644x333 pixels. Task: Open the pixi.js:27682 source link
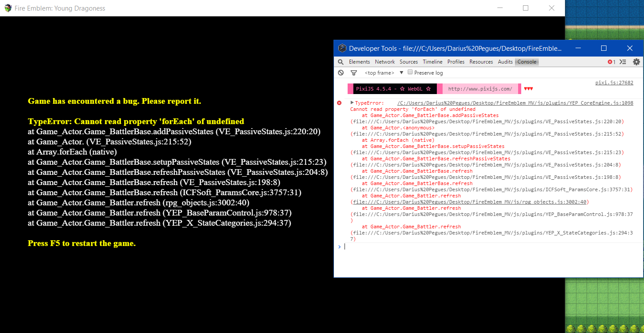click(x=614, y=83)
